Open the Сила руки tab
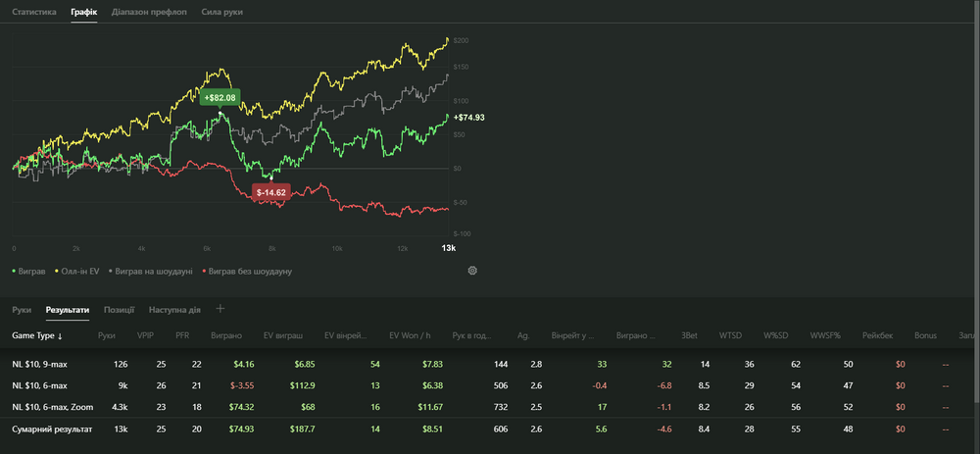 [x=221, y=12]
